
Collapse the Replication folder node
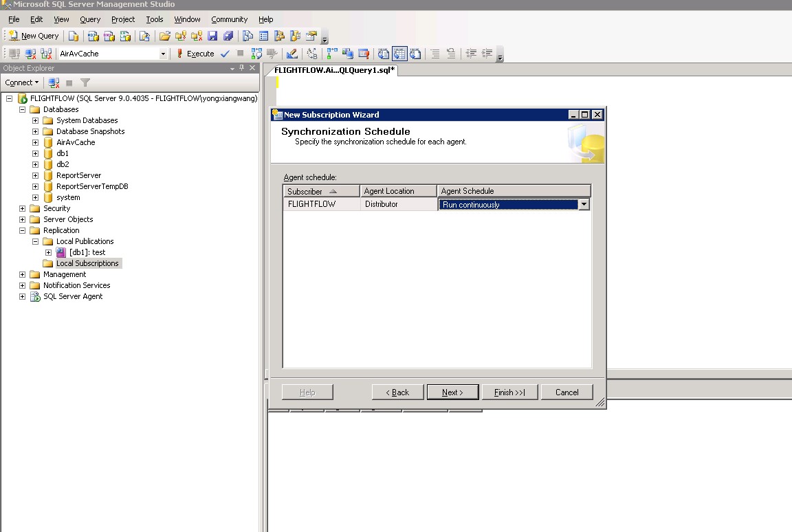[x=23, y=230]
